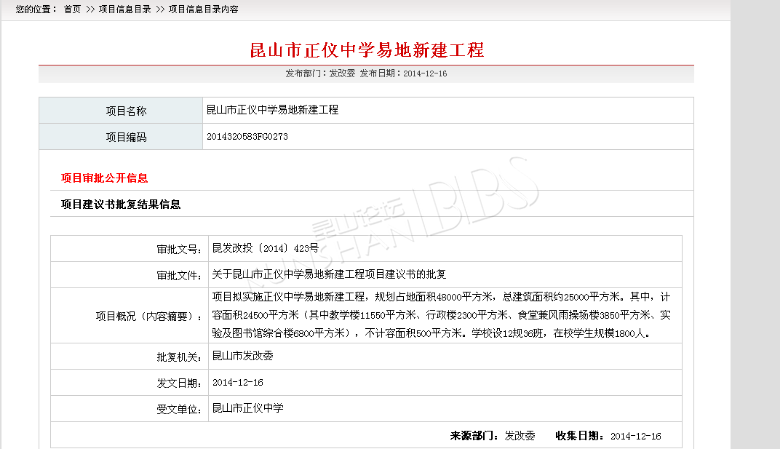Viewport: 780px width, 449px height.
Task: Select the 受文单位 value 昆山市正仪中学
Action: click(248, 408)
